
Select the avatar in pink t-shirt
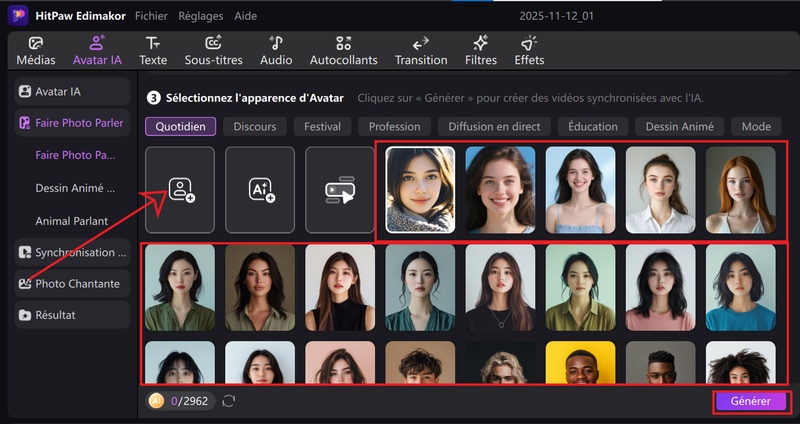pos(660,287)
